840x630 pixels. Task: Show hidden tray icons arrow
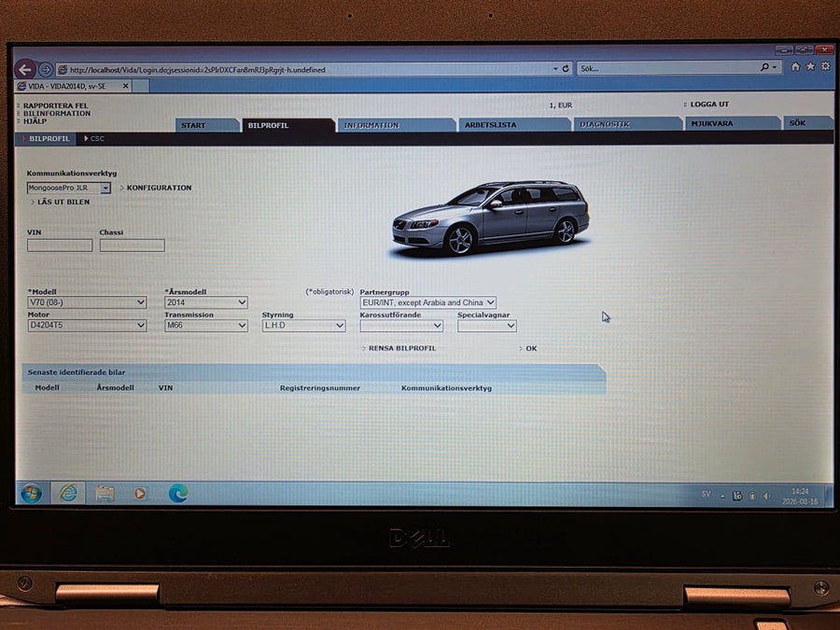(x=722, y=497)
